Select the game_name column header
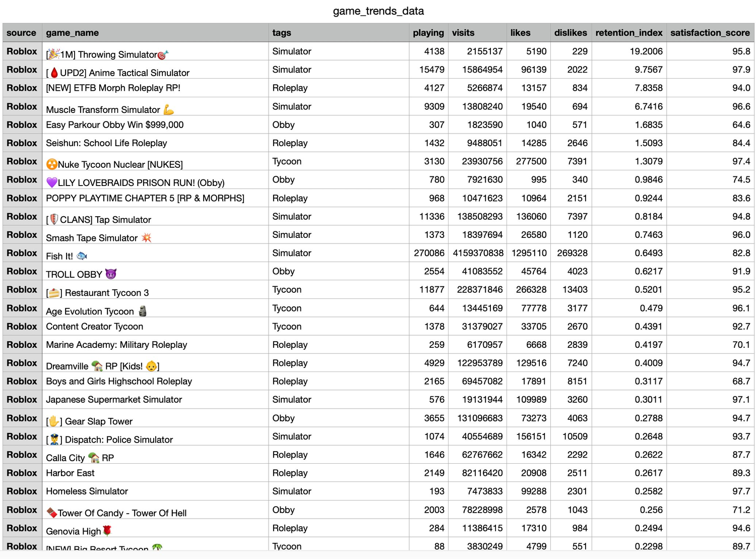The image size is (756, 559). click(155, 33)
